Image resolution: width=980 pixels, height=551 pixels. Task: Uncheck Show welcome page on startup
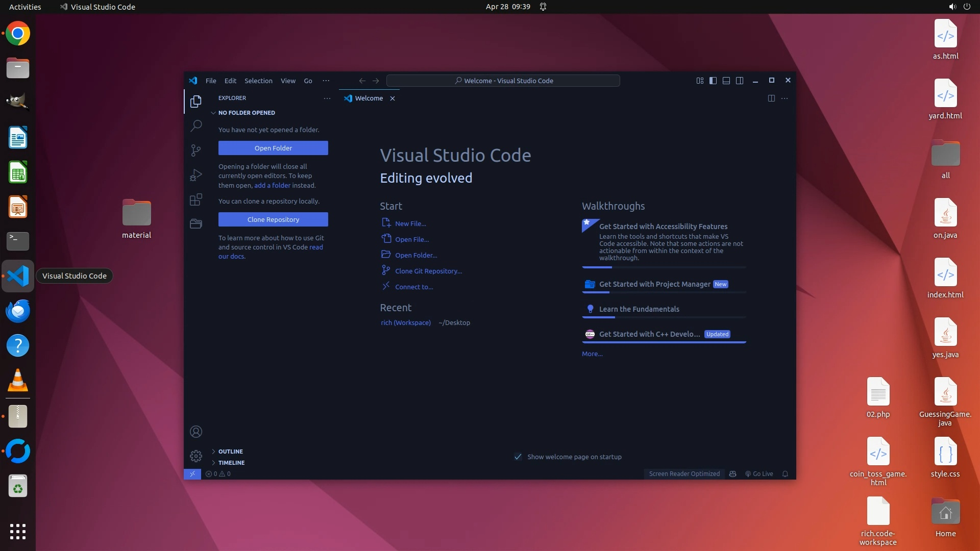click(x=518, y=457)
